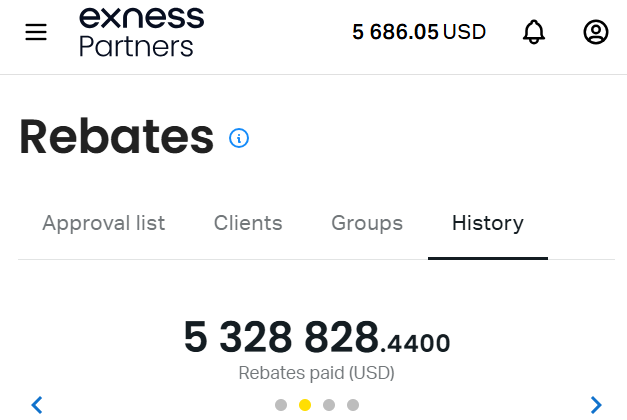Go to previous stat with left arrow
The height and width of the screenshot is (420, 627).
click(x=37, y=405)
